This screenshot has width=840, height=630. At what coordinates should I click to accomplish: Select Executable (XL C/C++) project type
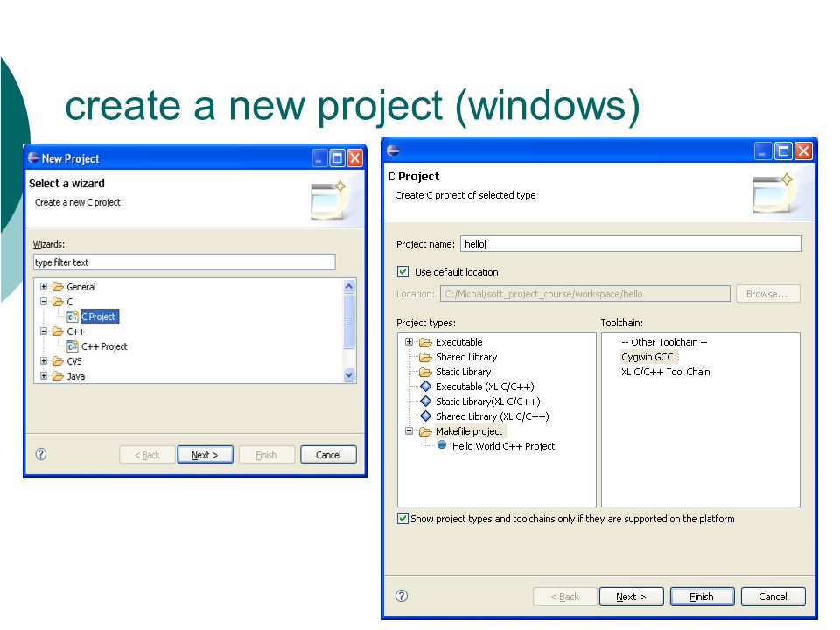(485, 387)
